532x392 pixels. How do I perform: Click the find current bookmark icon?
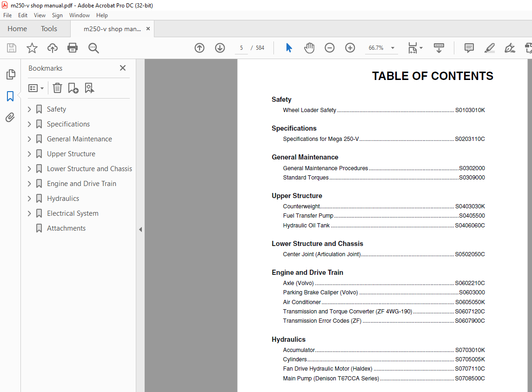(89, 88)
